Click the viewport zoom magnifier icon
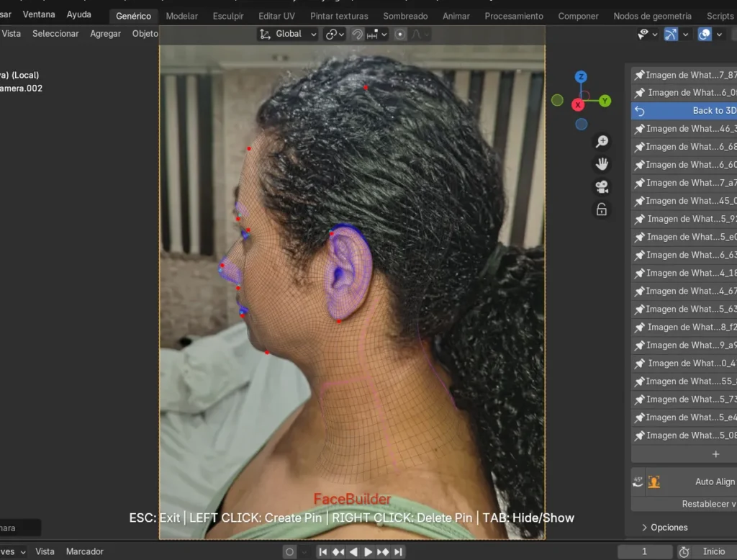This screenshot has width=737, height=560. click(602, 142)
